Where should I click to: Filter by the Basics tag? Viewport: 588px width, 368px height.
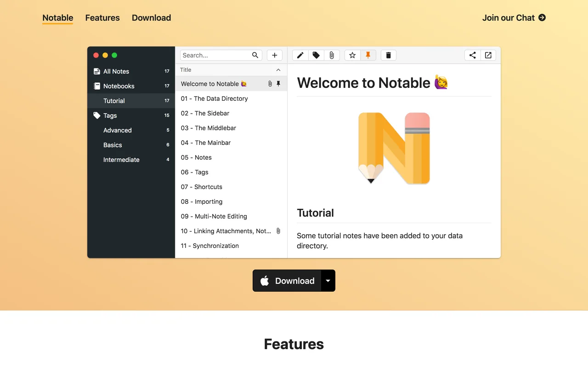coord(131,145)
